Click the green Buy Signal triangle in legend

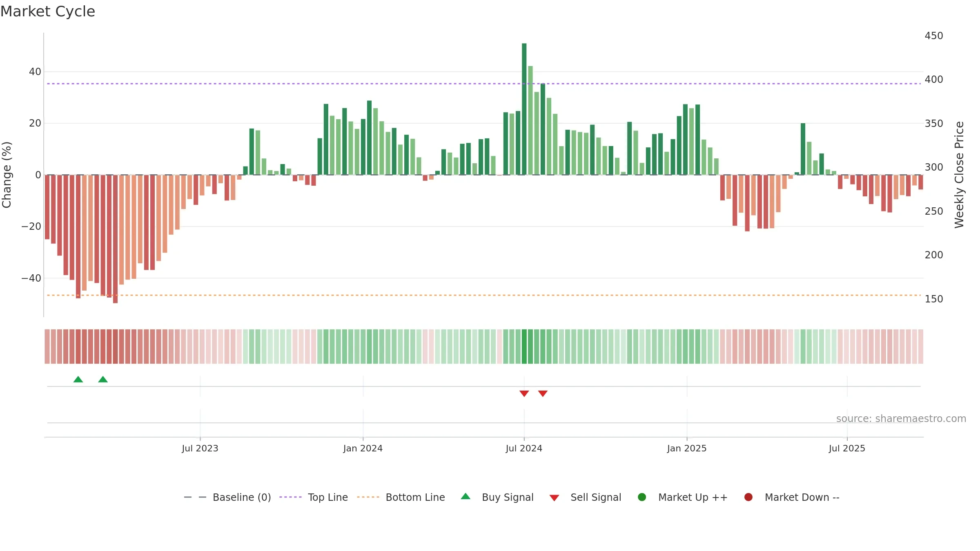pos(465,496)
